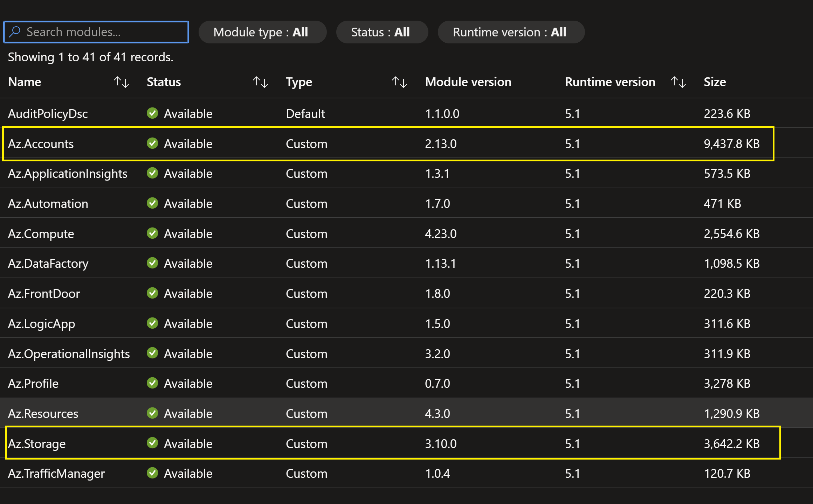Click the Default type cell for AuditPolicyDsc

pyautogui.click(x=305, y=114)
